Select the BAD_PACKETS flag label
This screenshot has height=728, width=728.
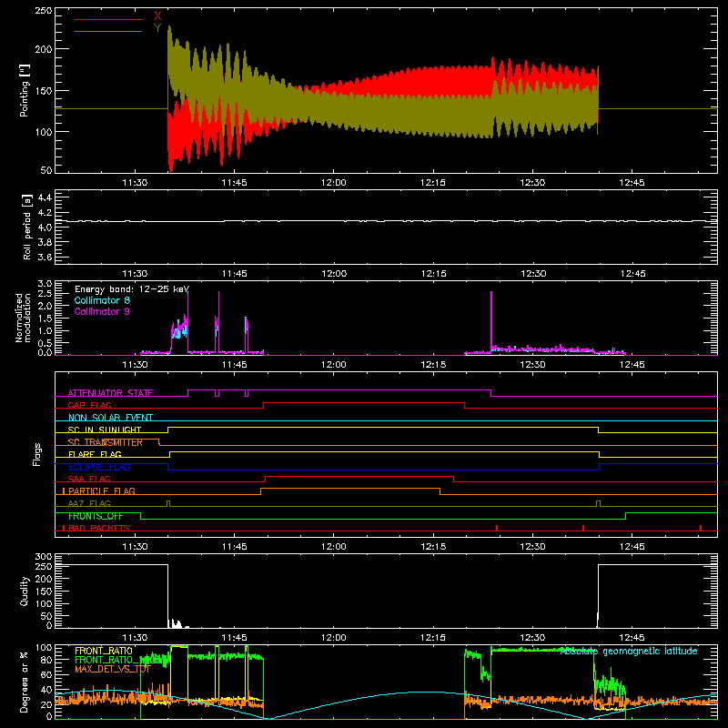click(99, 528)
